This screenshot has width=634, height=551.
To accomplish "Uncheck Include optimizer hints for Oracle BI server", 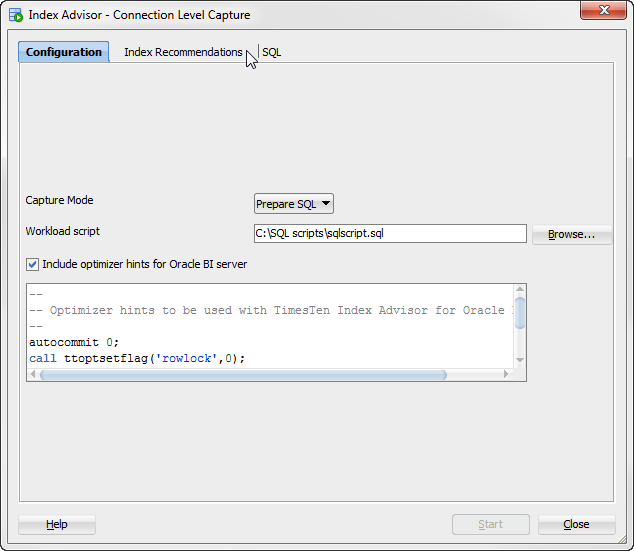I will click(x=32, y=265).
